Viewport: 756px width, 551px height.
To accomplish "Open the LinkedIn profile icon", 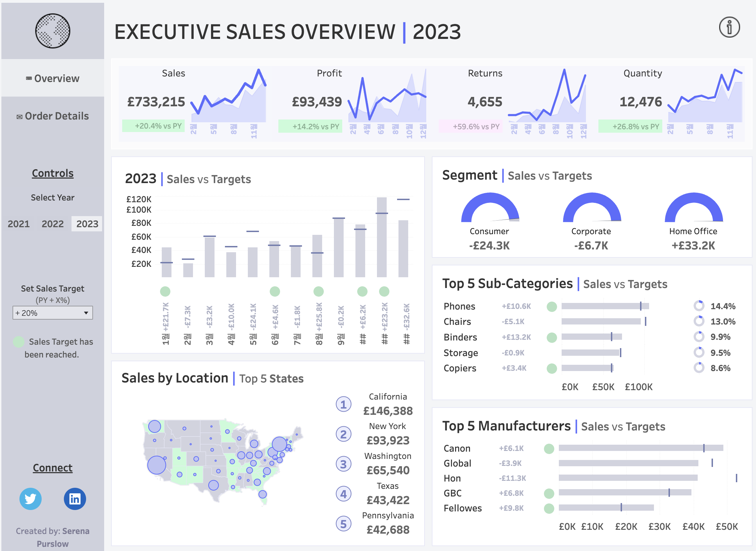I will (x=75, y=499).
